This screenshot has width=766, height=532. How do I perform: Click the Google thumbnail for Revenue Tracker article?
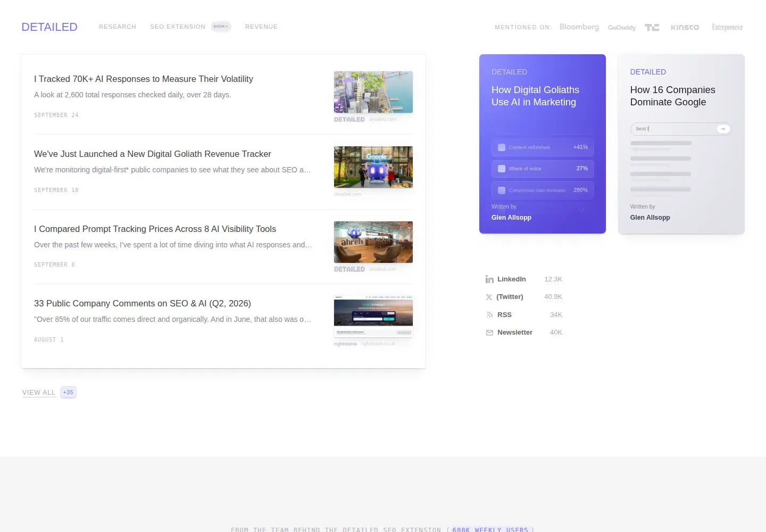(x=373, y=167)
